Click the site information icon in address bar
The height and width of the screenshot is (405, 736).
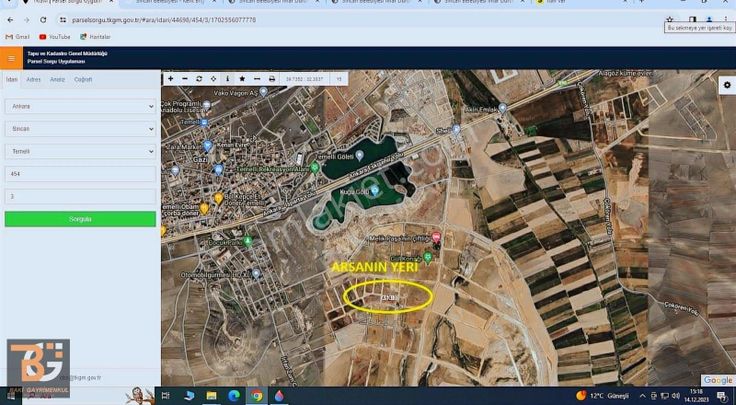[62, 20]
